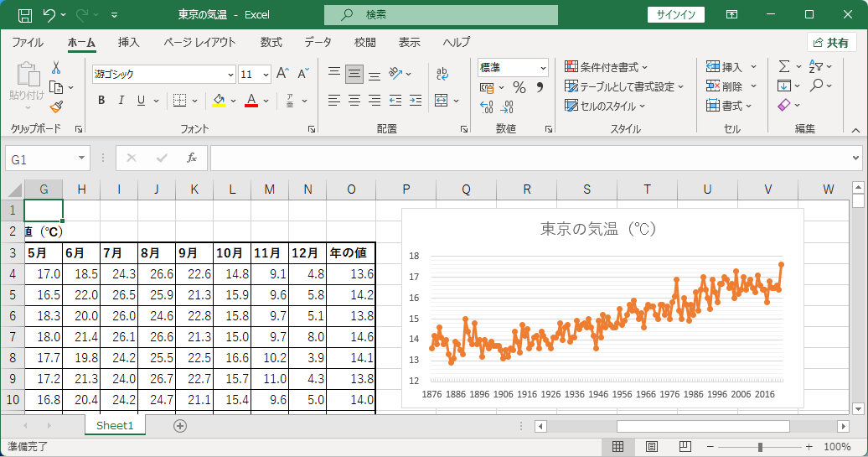868x457 pixels.
Task: Increase the indent level
Action: coord(416,101)
